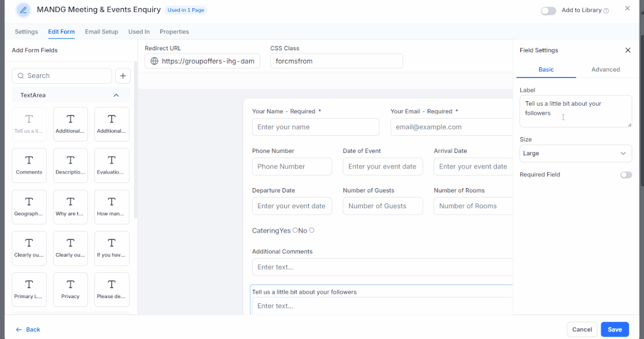This screenshot has width=644, height=339.
Task: Go to the Used In tab
Action: coord(139,31)
